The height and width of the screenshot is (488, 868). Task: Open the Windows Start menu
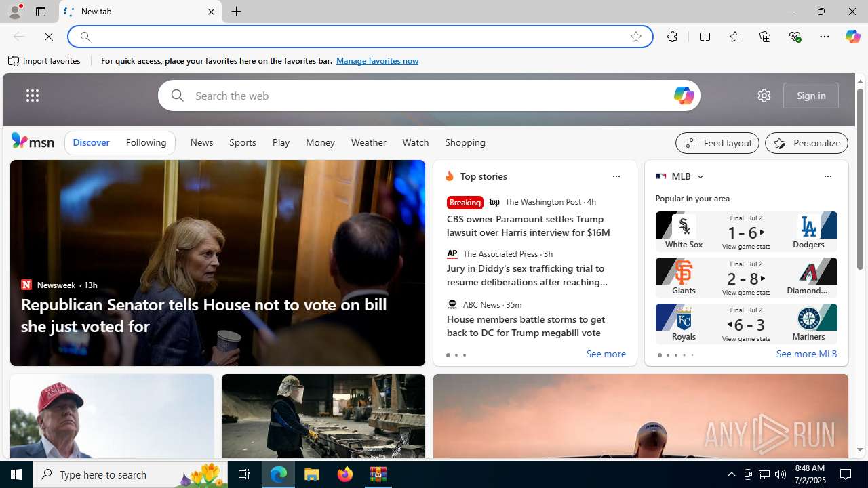click(16, 474)
